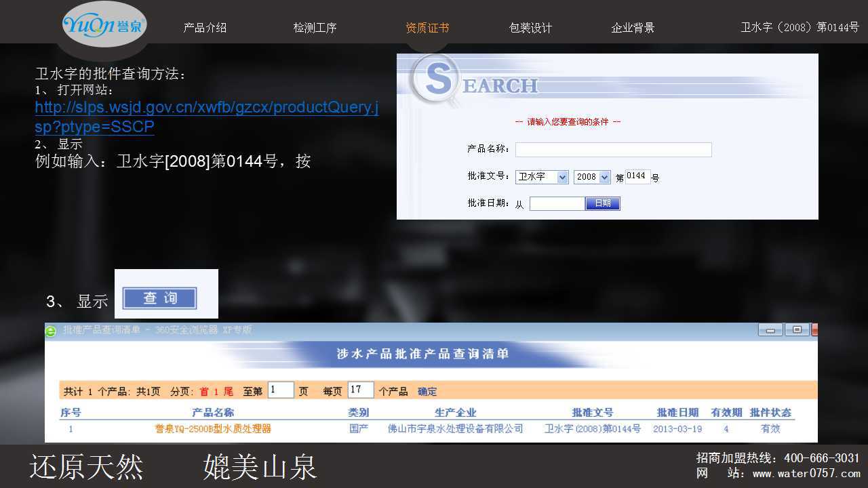Image resolution: width=868 pixels, height=488 pixels.
Task: Minimize the 批准产品查询清单 browser window
Action: click(x=770, y=330)
